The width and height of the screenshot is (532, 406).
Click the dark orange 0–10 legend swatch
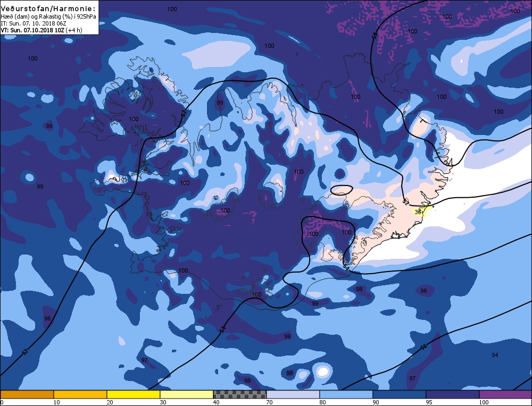[27, 394]
